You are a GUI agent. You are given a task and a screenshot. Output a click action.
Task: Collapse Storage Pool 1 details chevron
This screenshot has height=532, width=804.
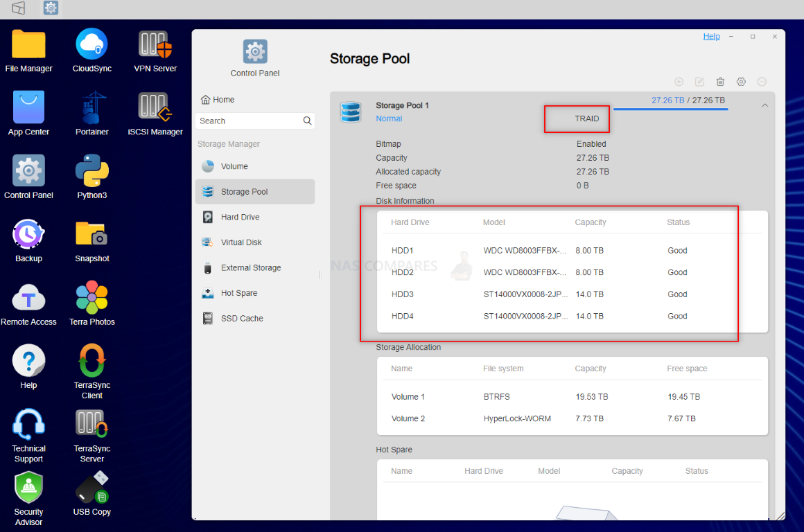click(764, 105)
